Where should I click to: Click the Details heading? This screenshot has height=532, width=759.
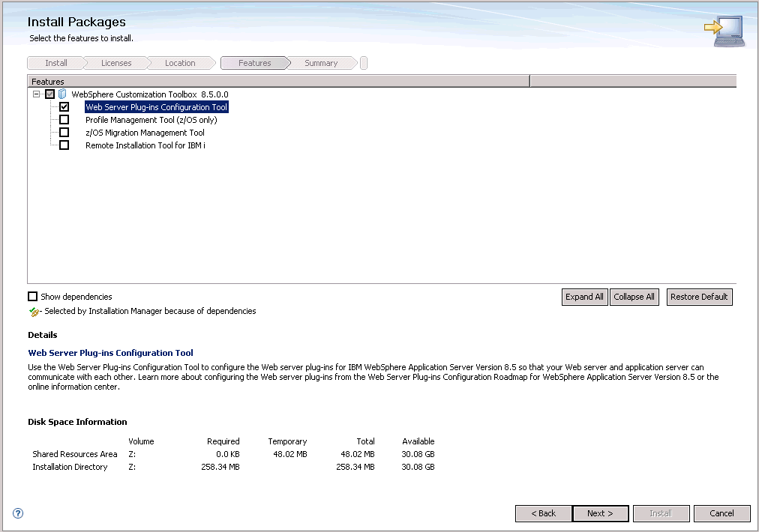click(43, 335)
